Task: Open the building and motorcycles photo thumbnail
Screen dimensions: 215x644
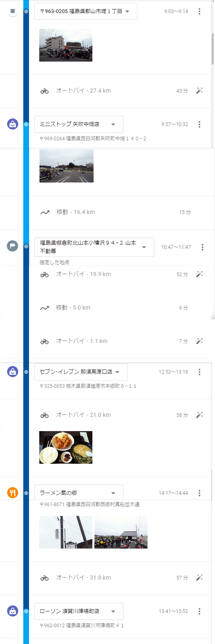Action: tap(66, 45)
